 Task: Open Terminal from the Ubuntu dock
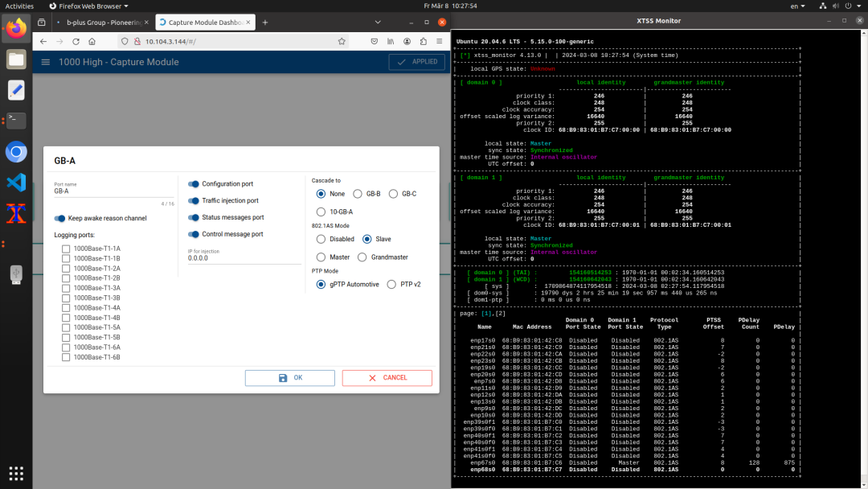pos(16,121)
